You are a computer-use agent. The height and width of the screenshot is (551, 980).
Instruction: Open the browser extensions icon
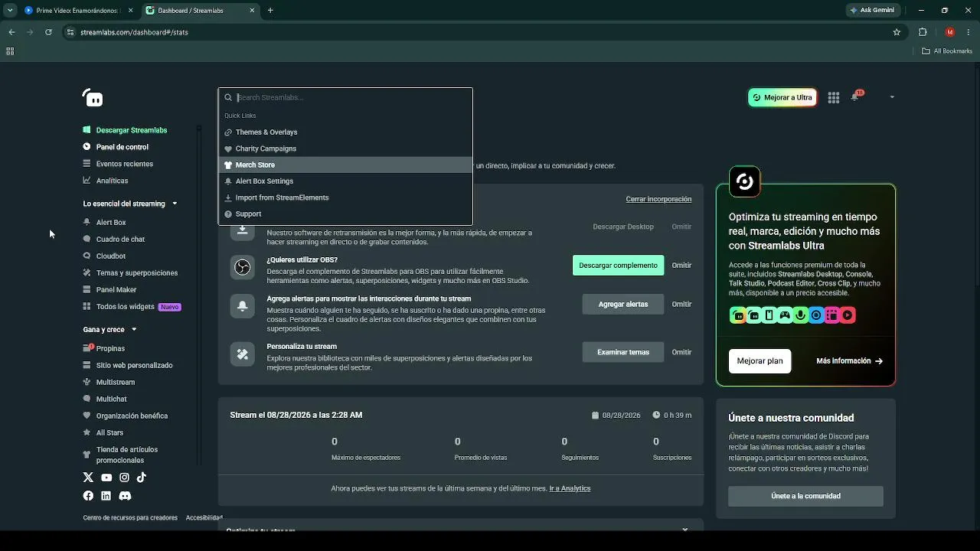(x=923, y=32)
